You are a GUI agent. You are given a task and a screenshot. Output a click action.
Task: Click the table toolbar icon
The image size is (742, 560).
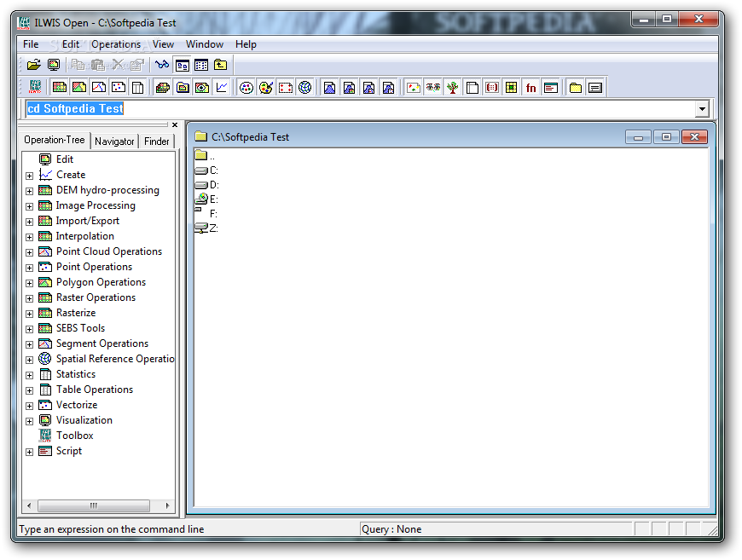[x=137, y=87]
